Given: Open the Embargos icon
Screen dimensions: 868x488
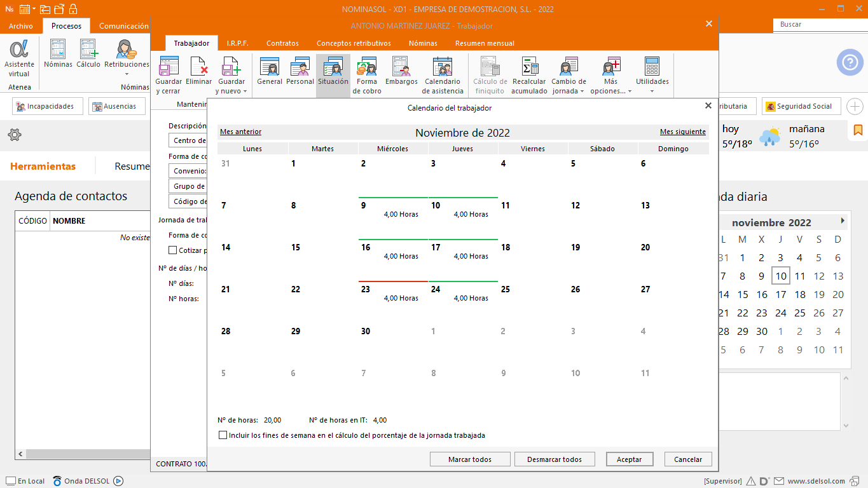Looking at the screenshot, I should click(401, 67).
